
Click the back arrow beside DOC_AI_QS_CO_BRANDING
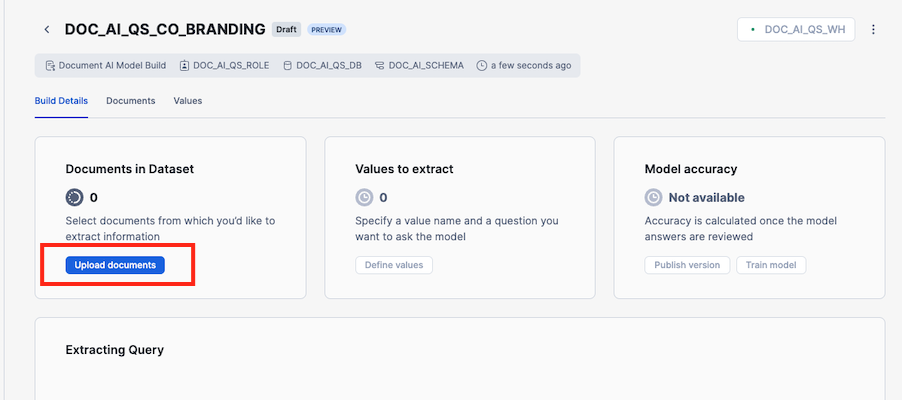pyautogui.click(x=46, y=30)
